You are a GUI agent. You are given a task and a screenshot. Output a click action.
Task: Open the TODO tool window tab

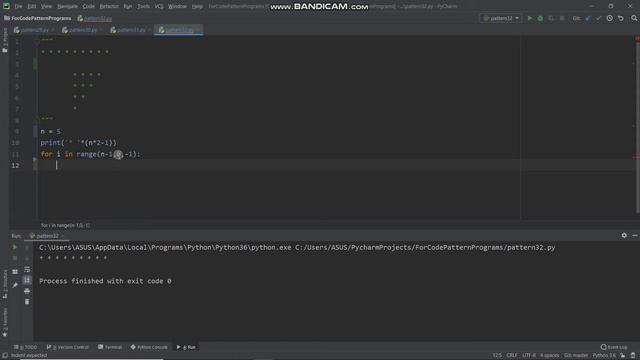25,347
